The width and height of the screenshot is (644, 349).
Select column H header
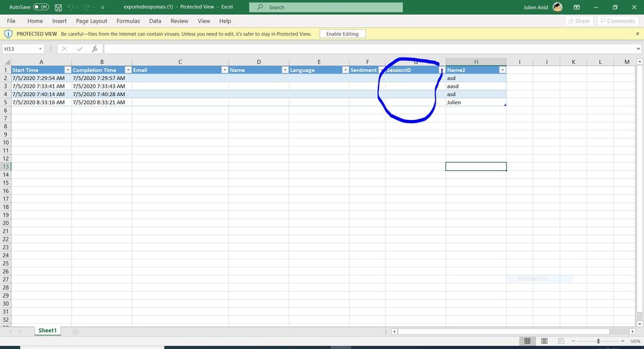tap(476, 62)
